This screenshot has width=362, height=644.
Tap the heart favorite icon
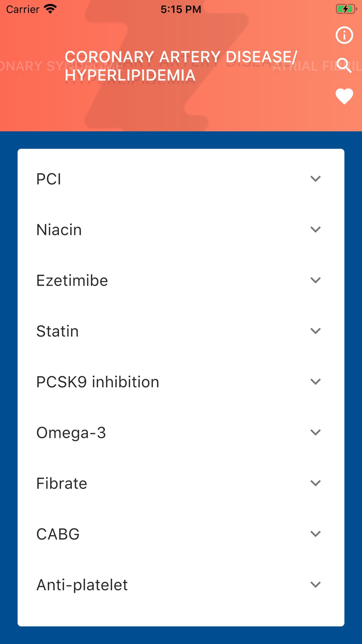pos(344,96)
